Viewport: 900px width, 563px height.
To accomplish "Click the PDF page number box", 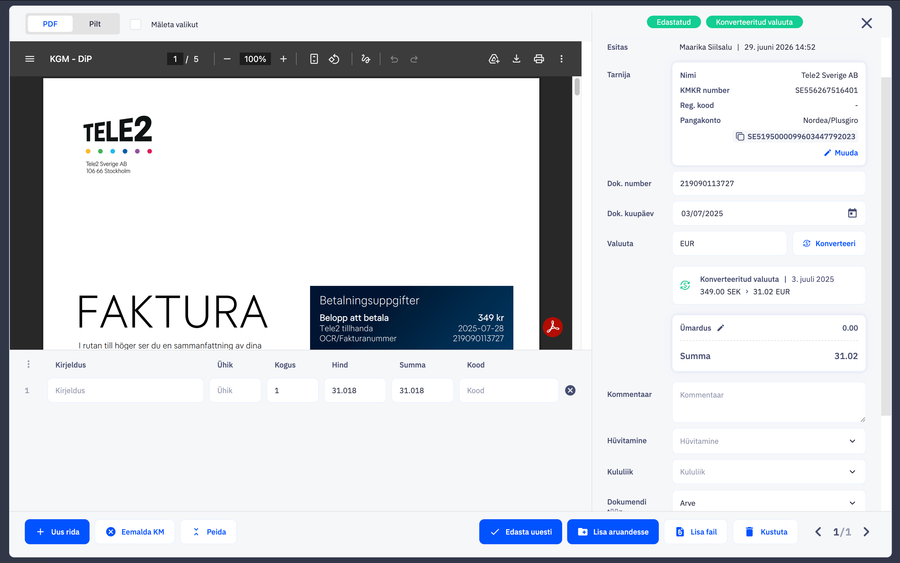I will point(175,59).
